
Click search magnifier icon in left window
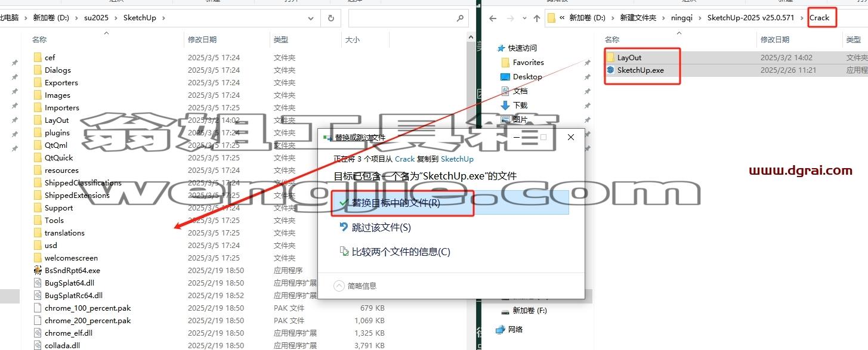coord(459,18)
